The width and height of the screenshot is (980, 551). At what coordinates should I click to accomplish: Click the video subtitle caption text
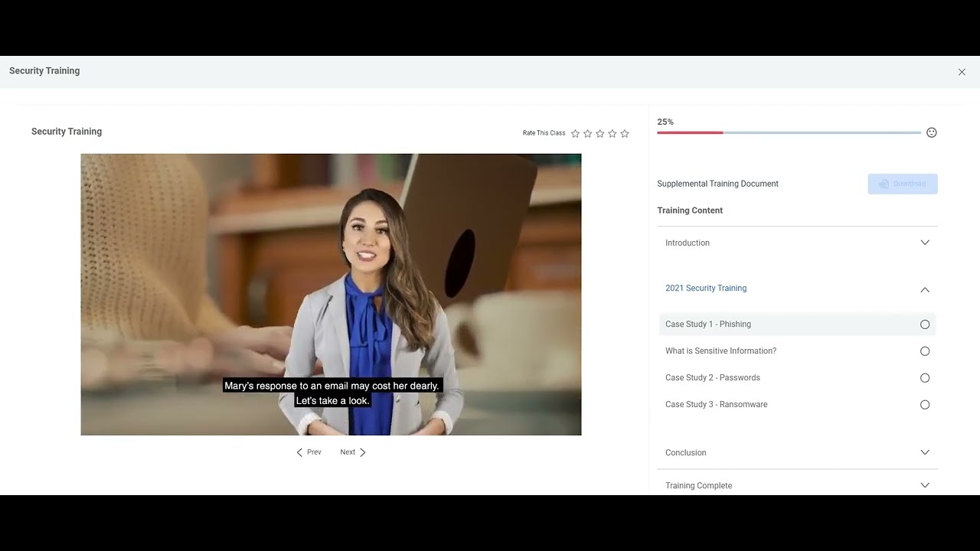pos(332,393)
